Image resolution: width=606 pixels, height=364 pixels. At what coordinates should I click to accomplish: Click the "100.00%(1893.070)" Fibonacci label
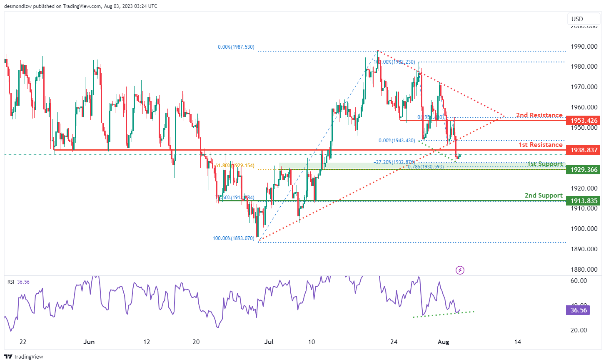point(234,238)
